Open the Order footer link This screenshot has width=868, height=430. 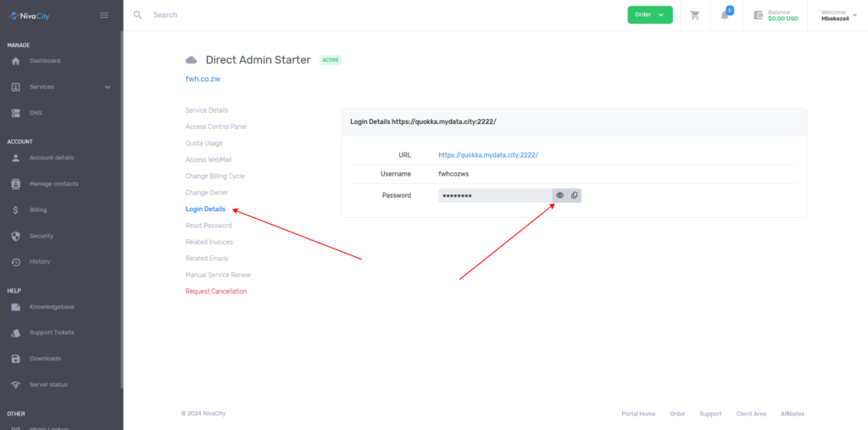click(x=677, y=414)
